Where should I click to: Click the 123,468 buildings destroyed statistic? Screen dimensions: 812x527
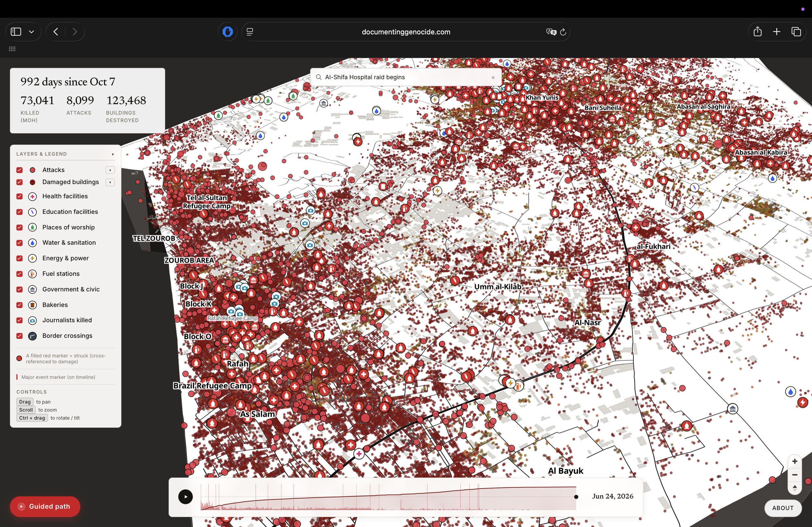click(x=126, y=101)
